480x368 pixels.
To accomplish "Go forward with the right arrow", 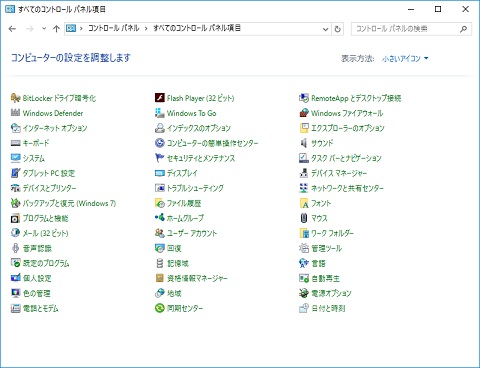I will click(x=30, y=29).
